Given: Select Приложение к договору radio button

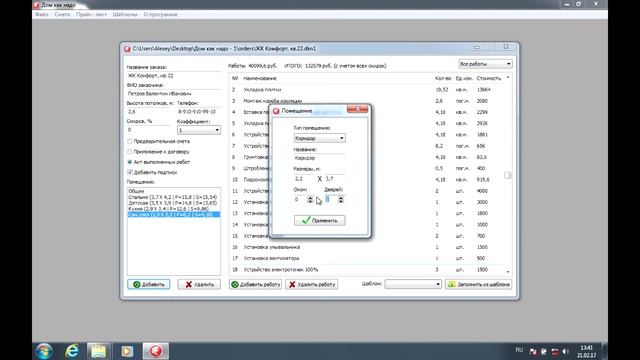Looking at the screenshot, I should point(130,152).
